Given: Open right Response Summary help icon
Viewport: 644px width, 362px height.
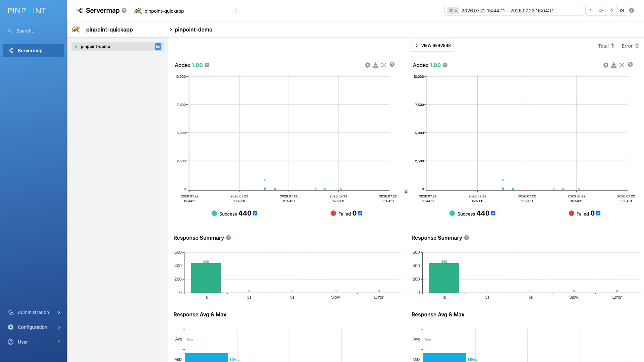Looking at the screenshot, I should (x=467, y=238).
